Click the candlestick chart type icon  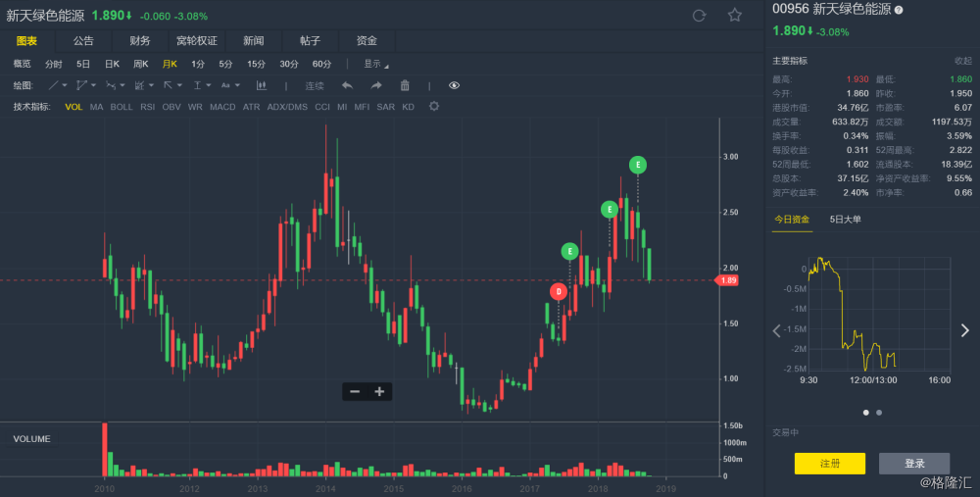(x=262, y=85)
